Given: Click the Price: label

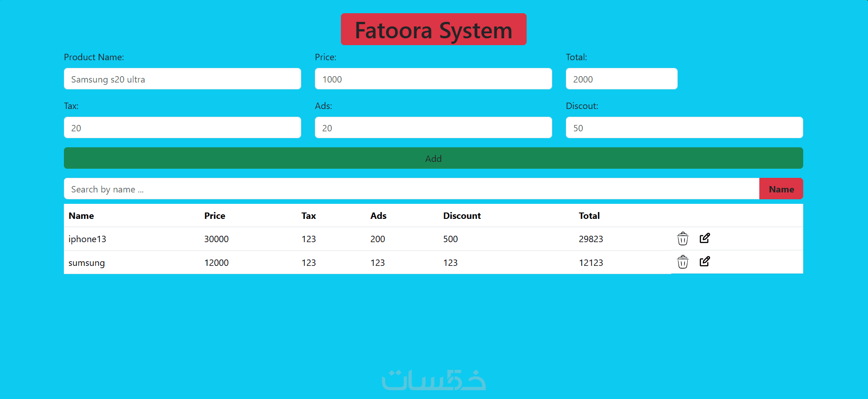Looking at the screenshot, I should pos(325,57).
